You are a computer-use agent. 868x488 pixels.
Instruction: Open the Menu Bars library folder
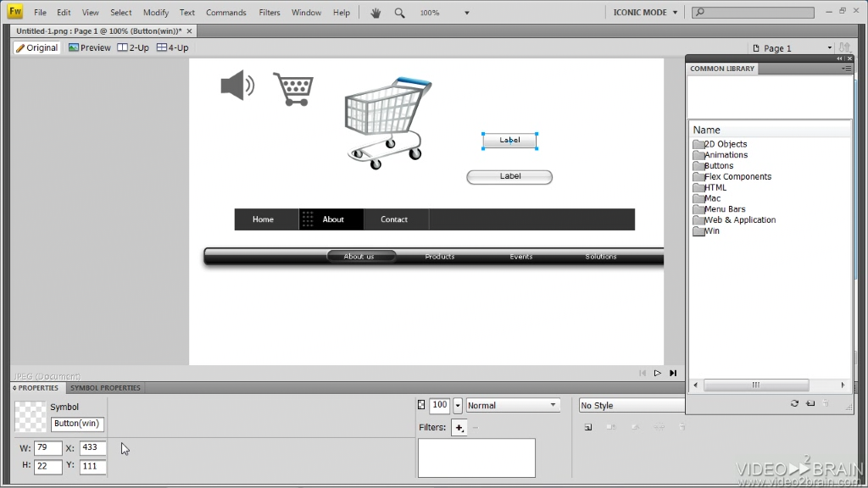pyautogui.click(x=725, y=209)
